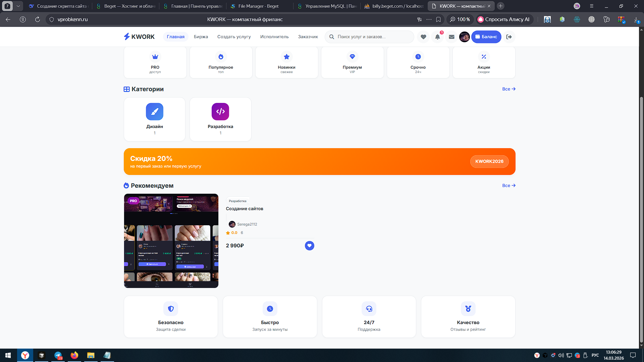Add Создание сайтов to favorites

pos(309,246)
